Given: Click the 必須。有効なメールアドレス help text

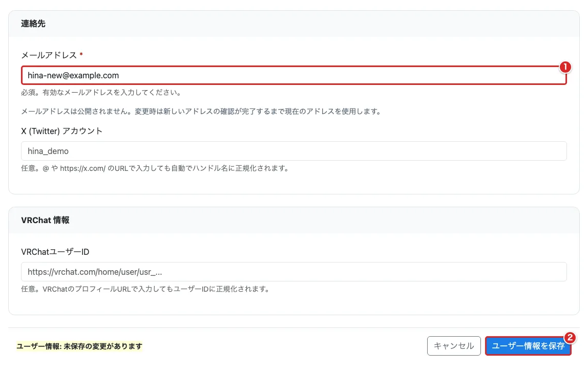Looking at the screenshot, I should click(x=101, y=93).
